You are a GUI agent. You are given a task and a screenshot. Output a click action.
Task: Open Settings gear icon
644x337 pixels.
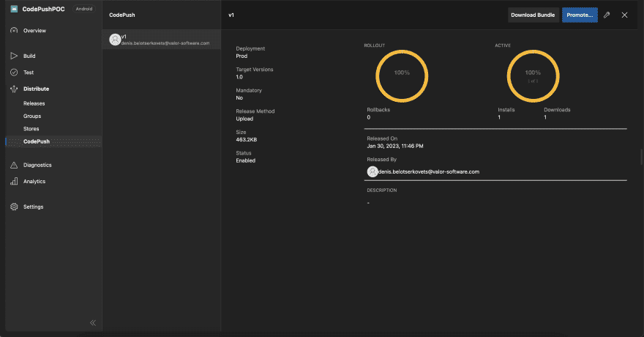click(x=14, y=207)
